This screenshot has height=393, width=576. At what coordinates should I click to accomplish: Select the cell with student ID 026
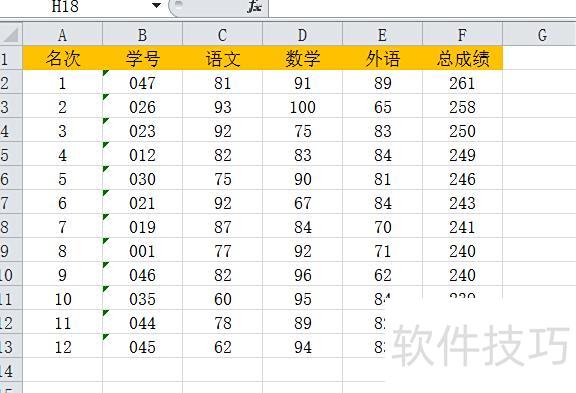[143, 107]
